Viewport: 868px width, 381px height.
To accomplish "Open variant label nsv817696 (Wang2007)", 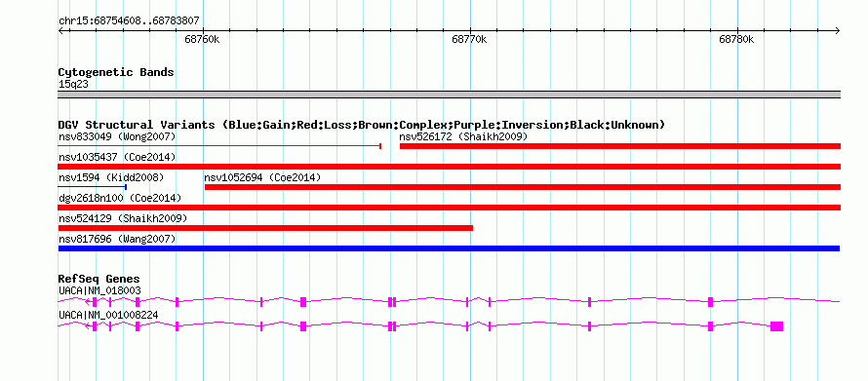I will coord(117,239).
